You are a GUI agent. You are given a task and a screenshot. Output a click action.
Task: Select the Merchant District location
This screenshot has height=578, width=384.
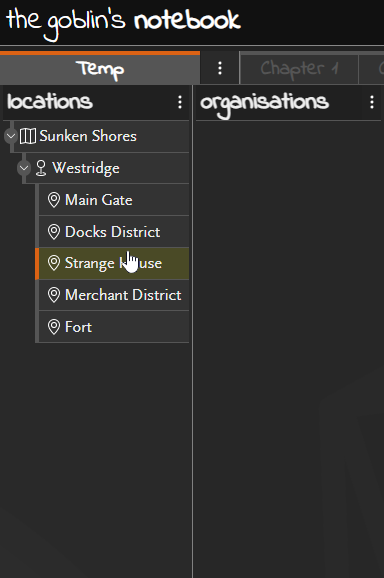pos(114,295)
